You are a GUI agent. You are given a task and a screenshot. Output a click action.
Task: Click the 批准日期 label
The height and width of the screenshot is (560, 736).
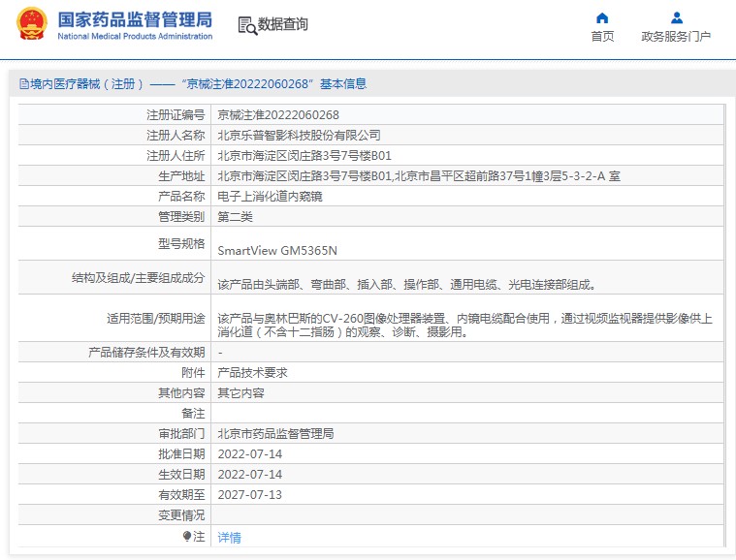click(181, 454)
